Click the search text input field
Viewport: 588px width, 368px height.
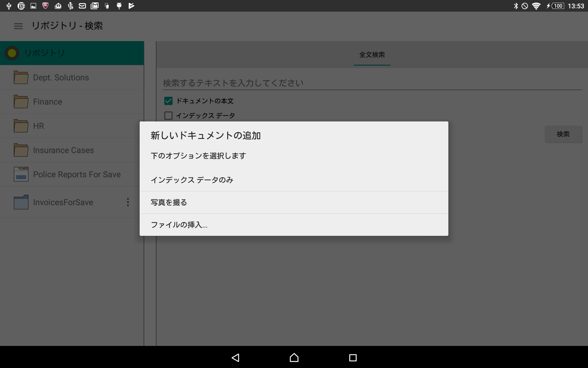pyautogui.click(x=372, y=83)
